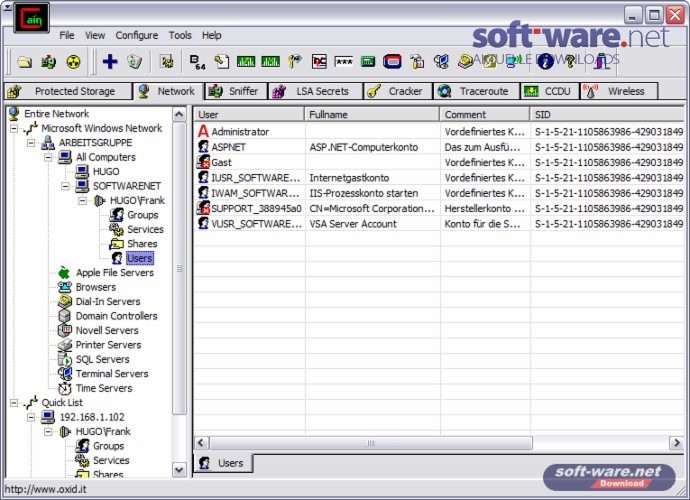Select the HUGO computer in tree
The width and height of the screenshot is (690, 500).
pyautogui.click(x=106, y=172)
